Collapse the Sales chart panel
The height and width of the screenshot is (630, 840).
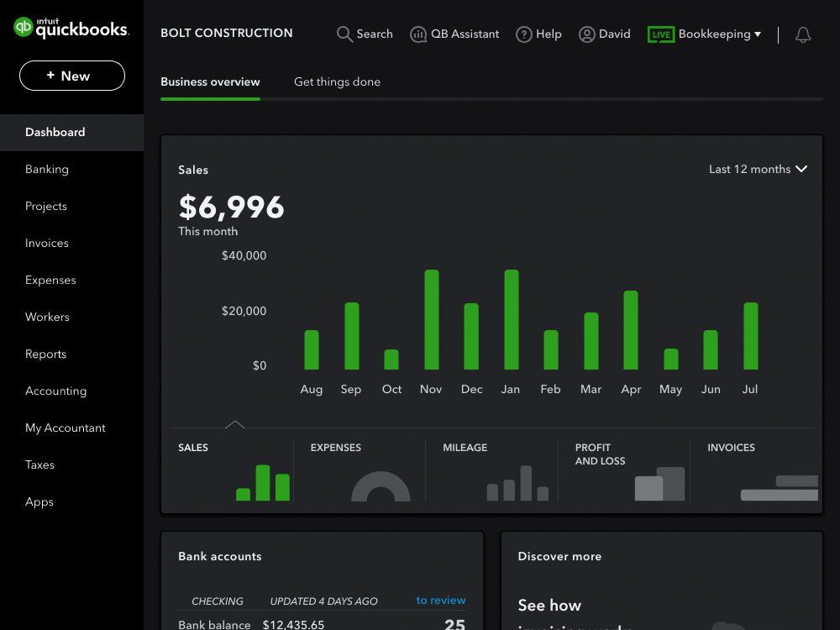coord(236,423)
